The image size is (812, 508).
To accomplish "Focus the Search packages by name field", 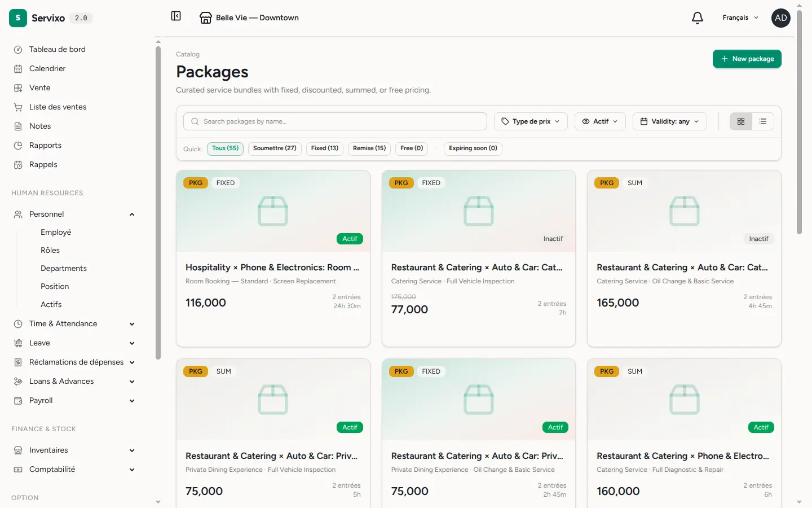I will [335, 121].
